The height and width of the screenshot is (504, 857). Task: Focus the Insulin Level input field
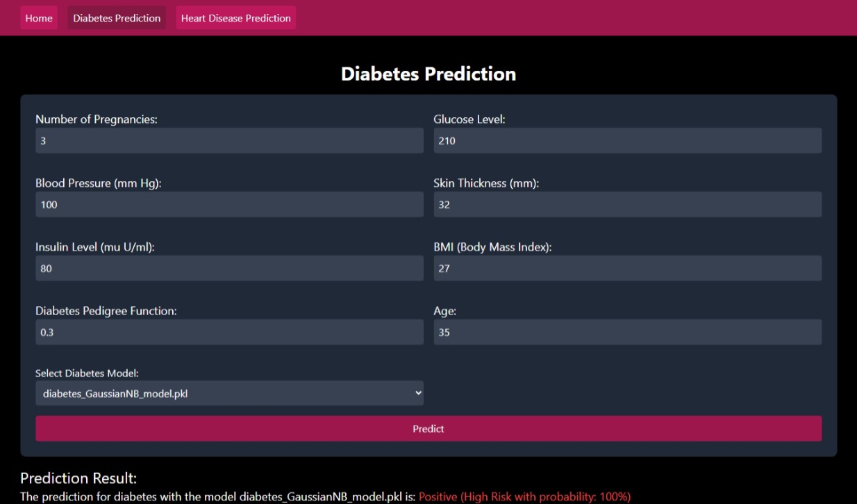pyautogui.click(x=229, y=269)
